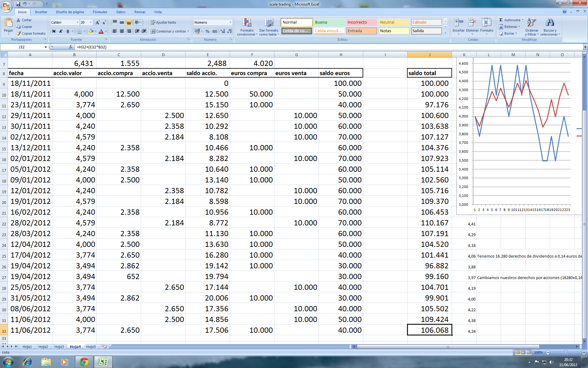Click the Formato condicional icon
The image size is (588, 368).
pyautogui.click(x=247, y=23)
